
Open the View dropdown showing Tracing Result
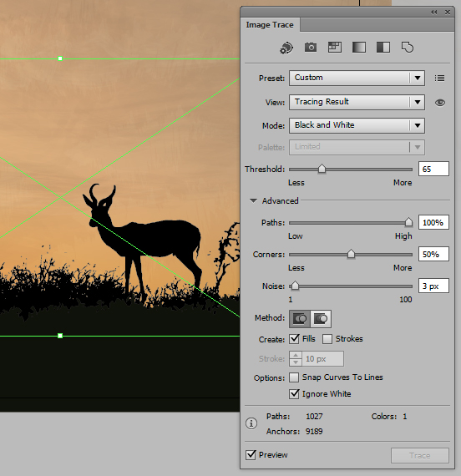click(x=357, y=102)
